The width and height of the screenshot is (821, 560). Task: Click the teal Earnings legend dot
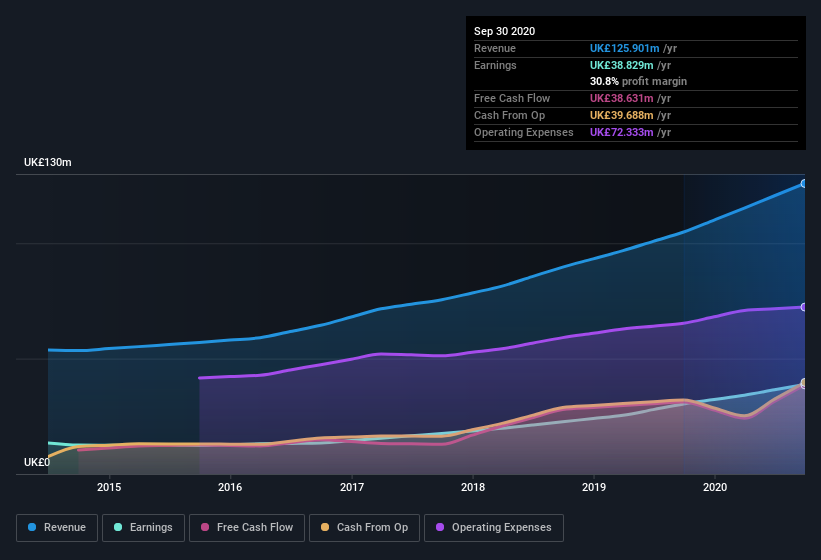pyautogui.click(x=118, y=527)
